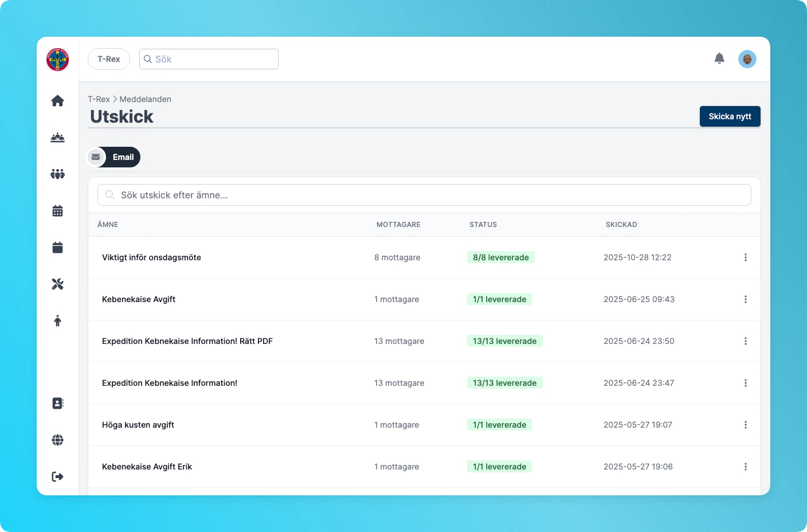
Task: Click '1/1 levererade' badge for Höga kusten
Action: (500, 425)
